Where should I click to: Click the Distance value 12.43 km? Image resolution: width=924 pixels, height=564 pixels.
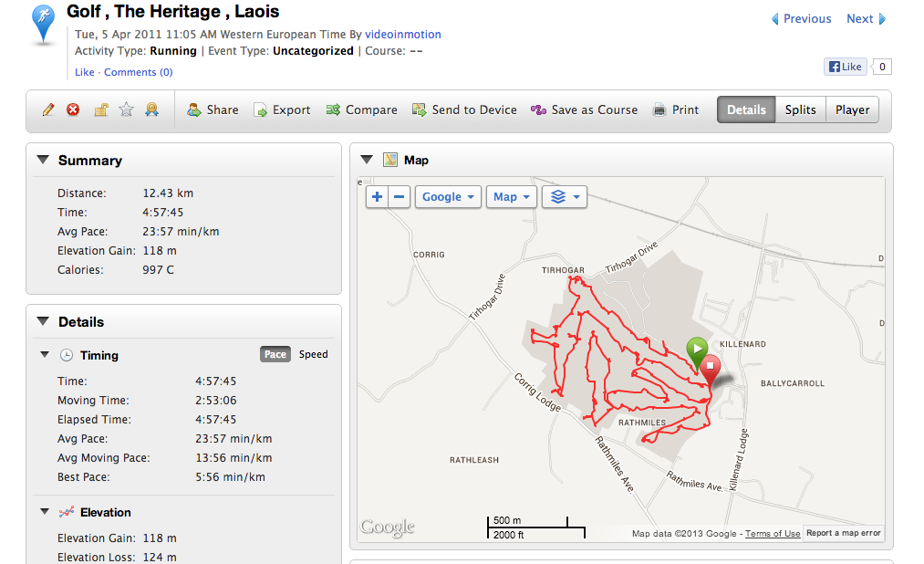pos(168,193)
